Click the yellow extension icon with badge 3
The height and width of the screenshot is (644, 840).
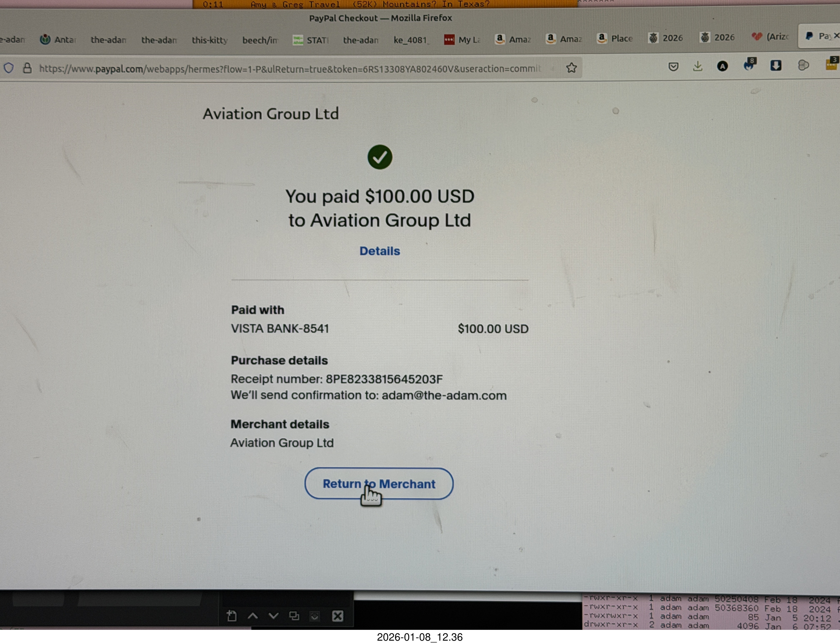(x=832, y=63)
